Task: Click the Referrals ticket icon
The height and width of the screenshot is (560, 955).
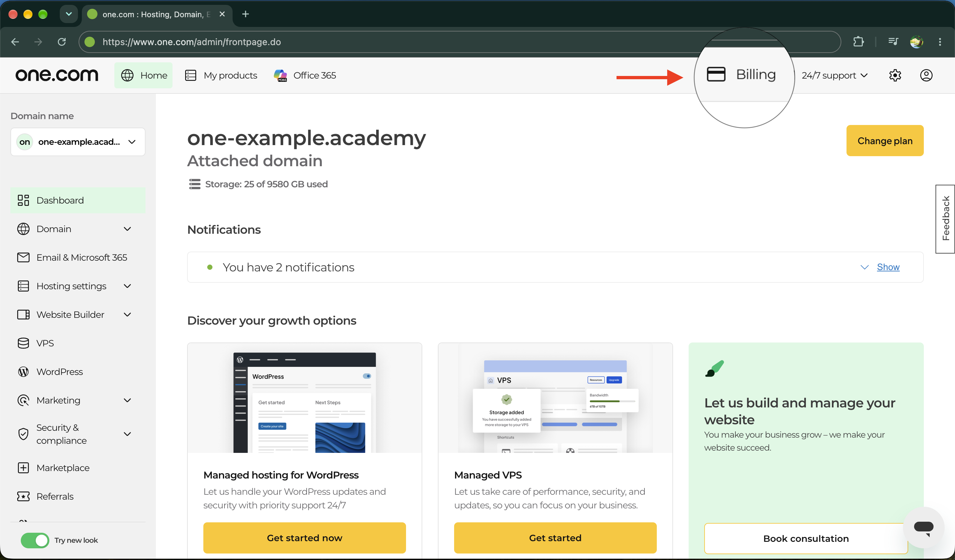Action: tap(23, 496)
